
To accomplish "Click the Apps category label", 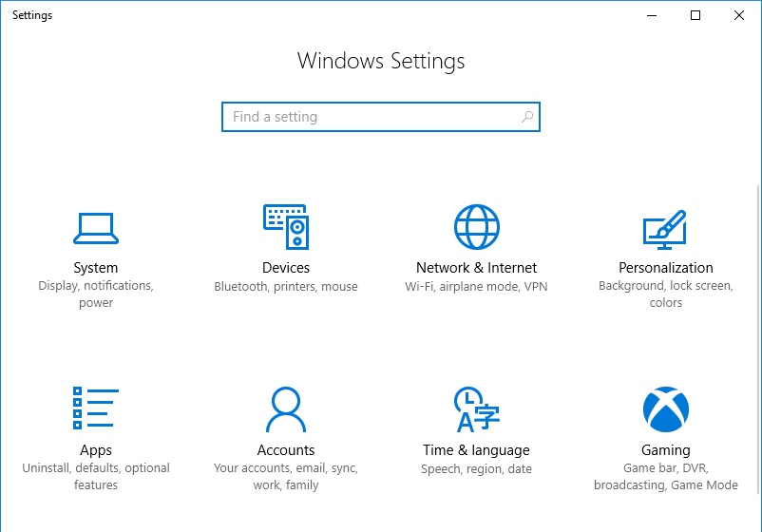I will [x=96, y=450].
